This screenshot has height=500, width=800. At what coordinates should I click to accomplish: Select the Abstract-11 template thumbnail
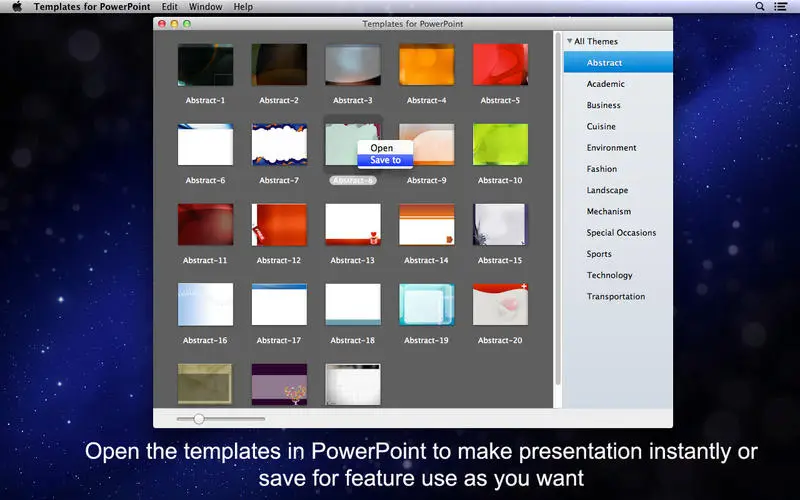tap(206, 224)
